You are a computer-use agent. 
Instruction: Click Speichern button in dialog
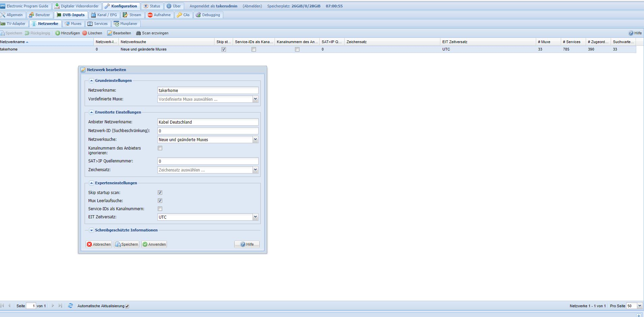tap(126, 244)
